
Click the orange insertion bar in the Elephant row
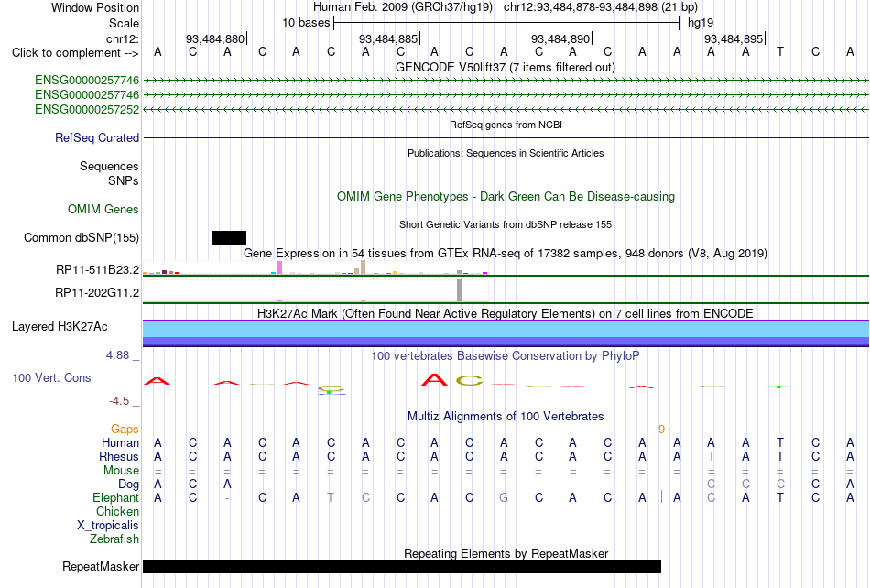pyautogui.click(x=661, y=496)
